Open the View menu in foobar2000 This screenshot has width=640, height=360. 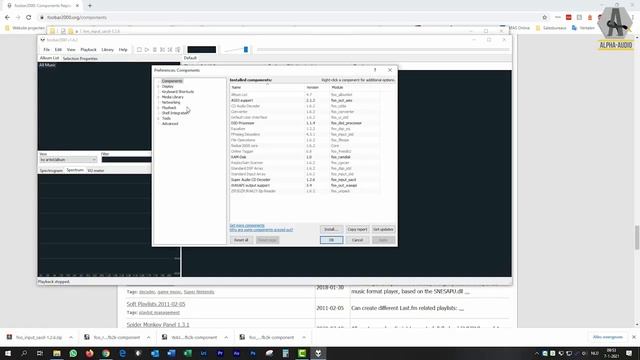pyautogui.click(x=71, y=50)
